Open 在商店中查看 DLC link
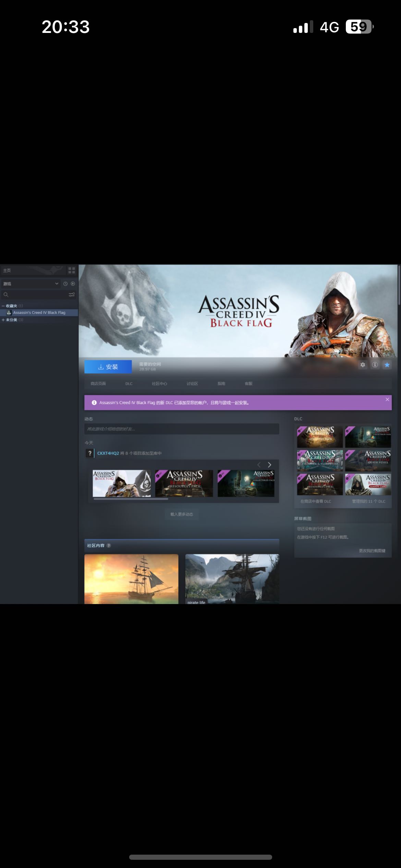Screen dimensions: 401x868 [316, 501]
